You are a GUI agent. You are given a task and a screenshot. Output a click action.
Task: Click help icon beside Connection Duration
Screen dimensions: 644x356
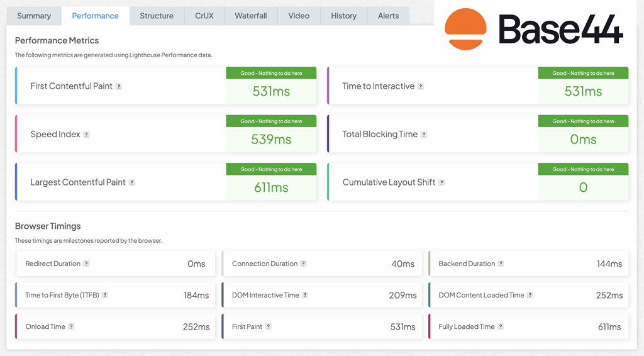[x=303, y=264]
